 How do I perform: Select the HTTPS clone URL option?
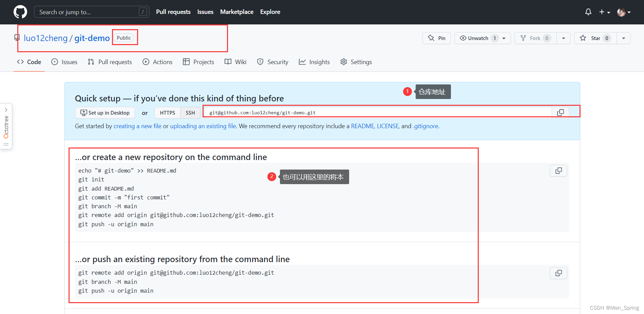168,113
